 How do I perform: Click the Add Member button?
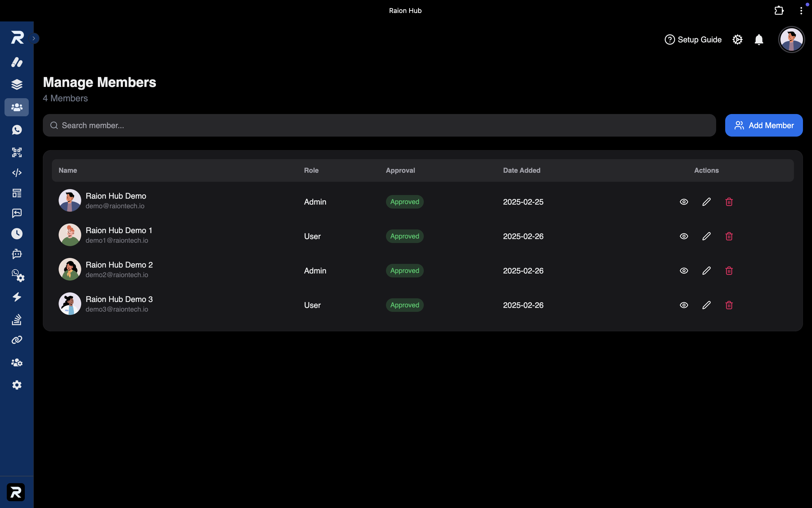[x=764, y=125]
